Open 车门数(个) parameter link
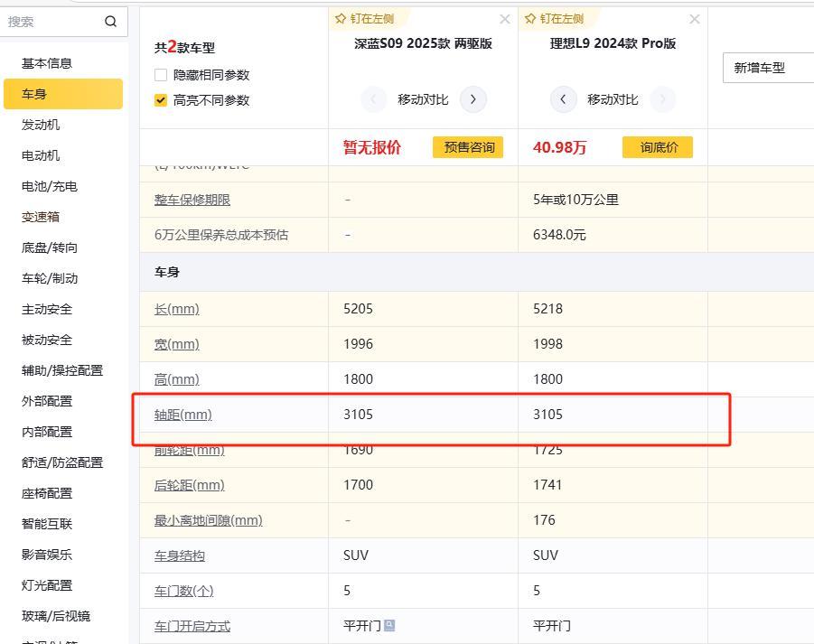Image resolution: width=814 pixels, height=644 pixels. (183, 591)
